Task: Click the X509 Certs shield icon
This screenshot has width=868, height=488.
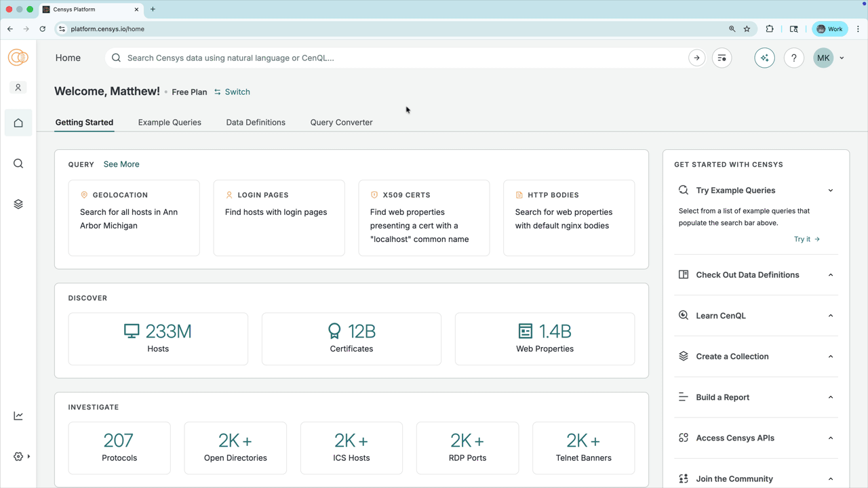Action: click(374, 195)
